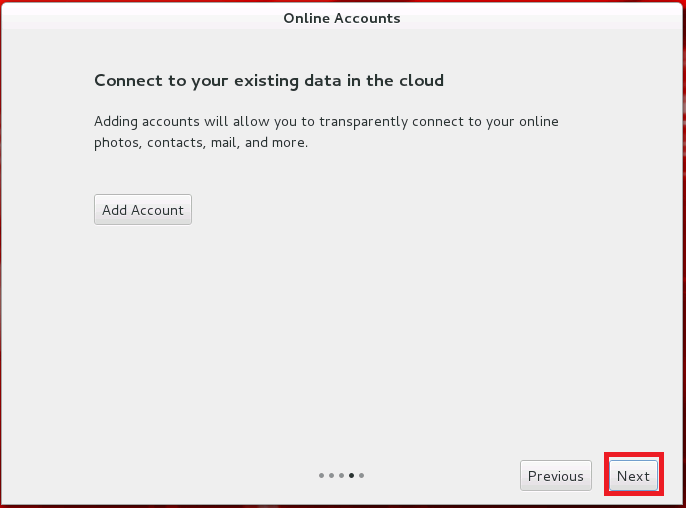Image resolution: width=687 pixels, height=509 pixels.
Task: Go back using the Previous button
Action: tap(556, 476)
